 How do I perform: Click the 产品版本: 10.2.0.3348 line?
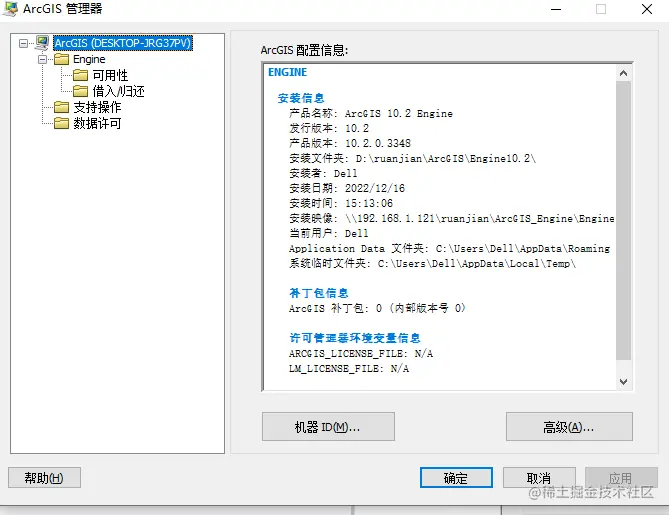coord(350,143)
